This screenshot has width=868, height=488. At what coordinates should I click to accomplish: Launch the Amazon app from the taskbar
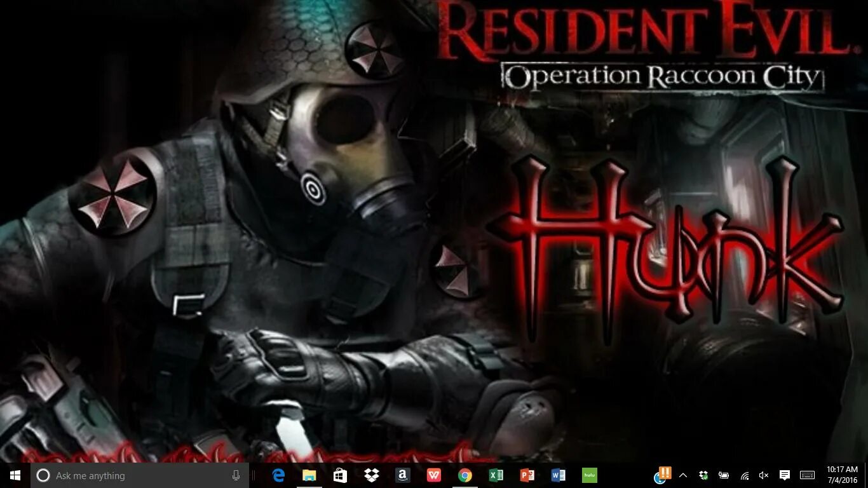coord(403,475)
